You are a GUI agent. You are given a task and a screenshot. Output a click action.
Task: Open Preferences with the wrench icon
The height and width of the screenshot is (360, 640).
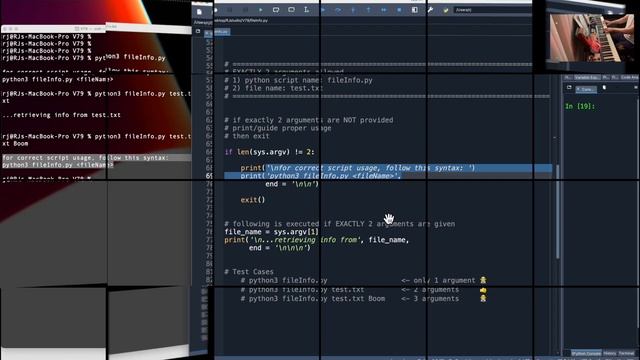click(x=430, y=10)
